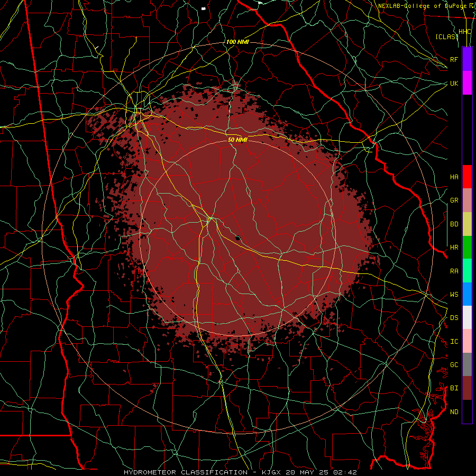Click the DS white legend swatch
The image size is (476, 476).
point(467,317)
